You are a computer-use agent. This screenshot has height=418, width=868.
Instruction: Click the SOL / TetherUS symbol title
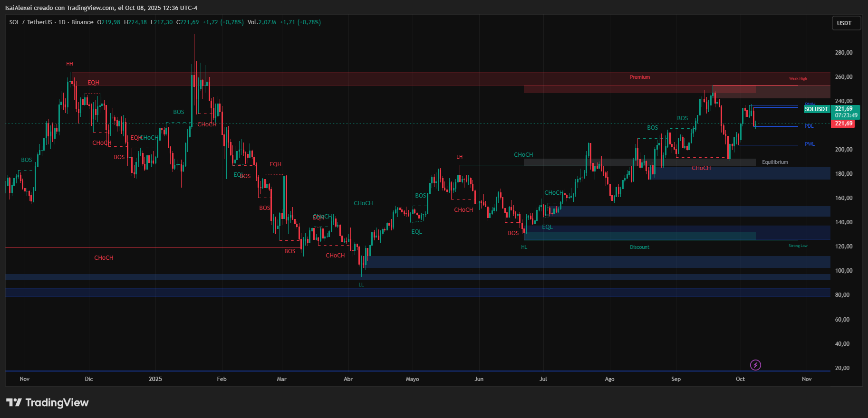pyautogui.click(x=30, y=22)
